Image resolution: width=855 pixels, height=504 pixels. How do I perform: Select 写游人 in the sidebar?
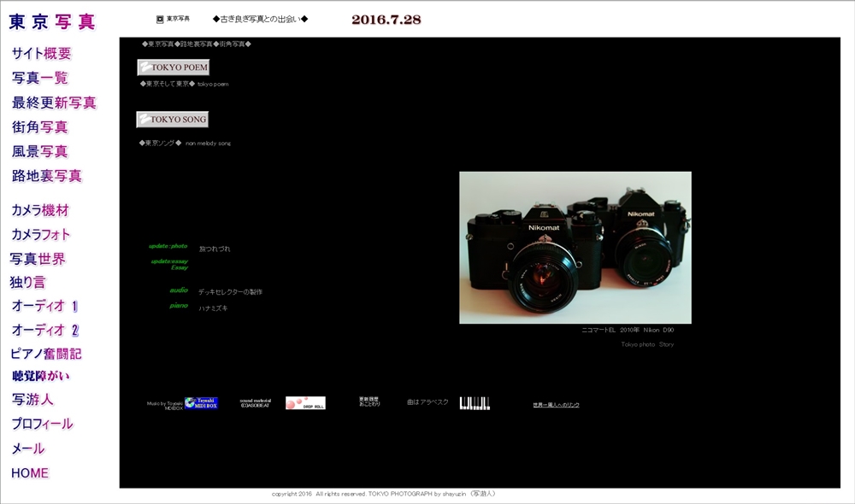[32, 400]
